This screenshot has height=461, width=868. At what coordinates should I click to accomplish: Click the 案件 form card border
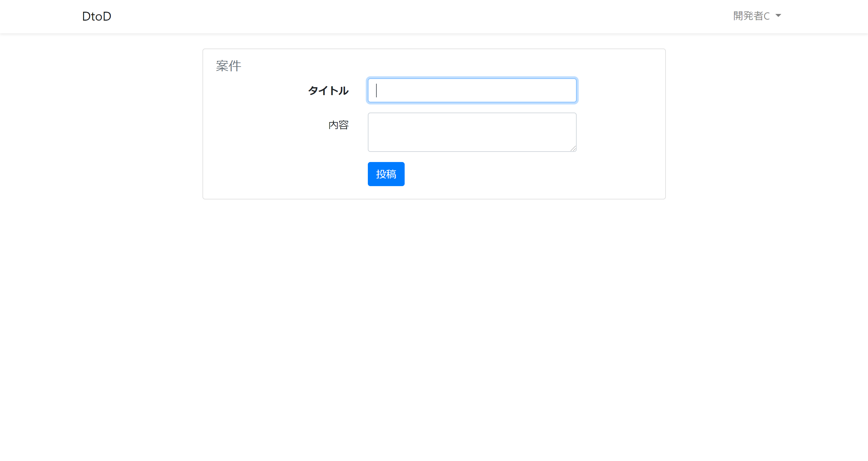[434, 49]
